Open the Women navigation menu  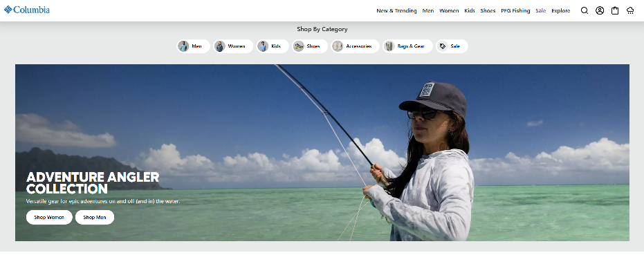[449, 10]
